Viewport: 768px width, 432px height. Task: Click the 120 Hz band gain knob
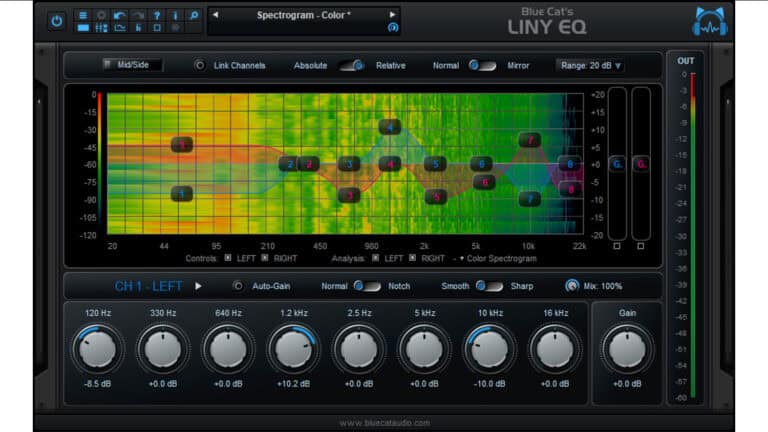pos(97,350)
